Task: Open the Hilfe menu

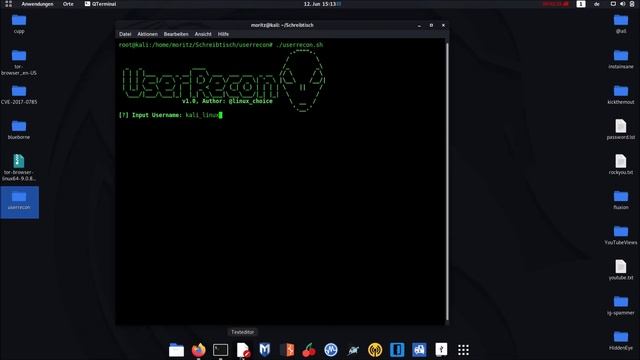Action: pos(223,34)
